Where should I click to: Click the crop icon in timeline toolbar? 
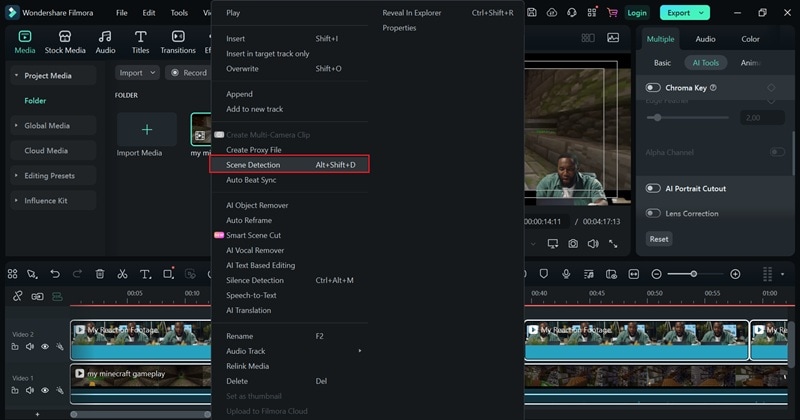coord(168,274)
